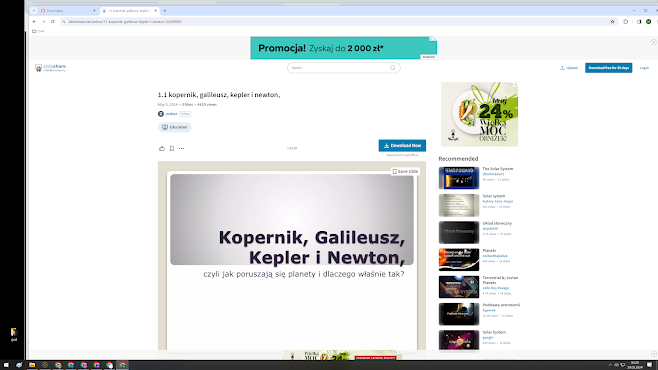This screenshot has width=658, height=370.
Task: Open the green profile avatar in toolbar
Action: 648,21
